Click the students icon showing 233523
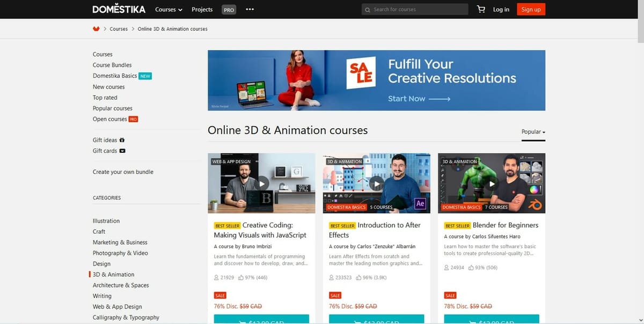The width and height of the screenshot is (644, 324). click(x=331, y=277)
